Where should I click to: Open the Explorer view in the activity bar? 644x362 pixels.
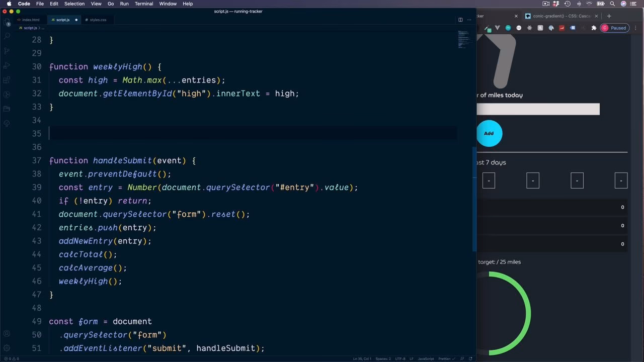(x=7, y=23)
